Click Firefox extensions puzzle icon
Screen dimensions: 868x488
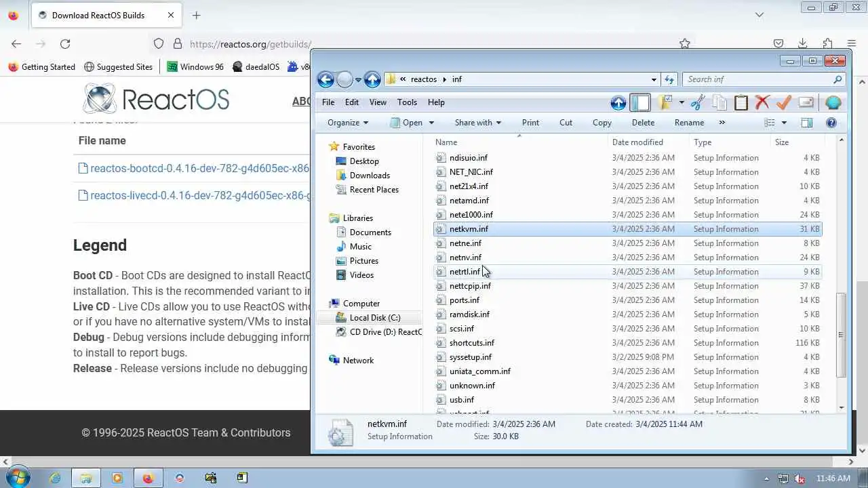(827, 43)
